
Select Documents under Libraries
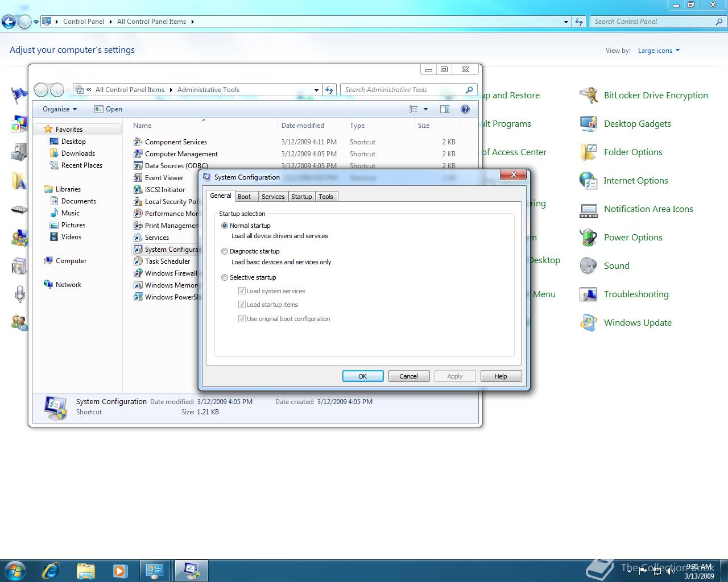click(78, 201)
